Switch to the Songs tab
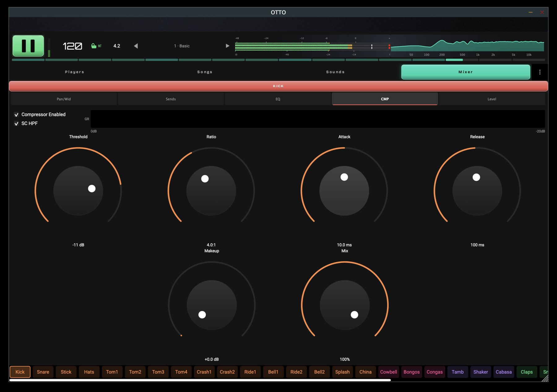This screenshot has width=557, height=392. (x=205, y=72)
